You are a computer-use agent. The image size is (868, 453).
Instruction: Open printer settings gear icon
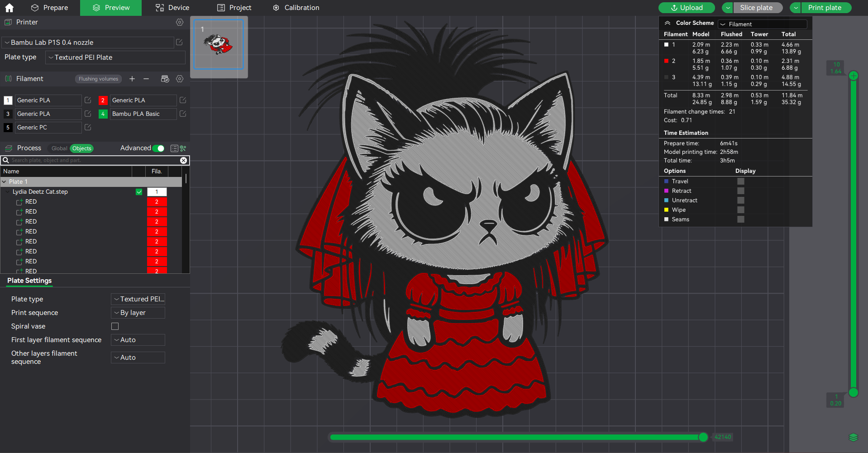pyautogui.click(x=180, y=22)
